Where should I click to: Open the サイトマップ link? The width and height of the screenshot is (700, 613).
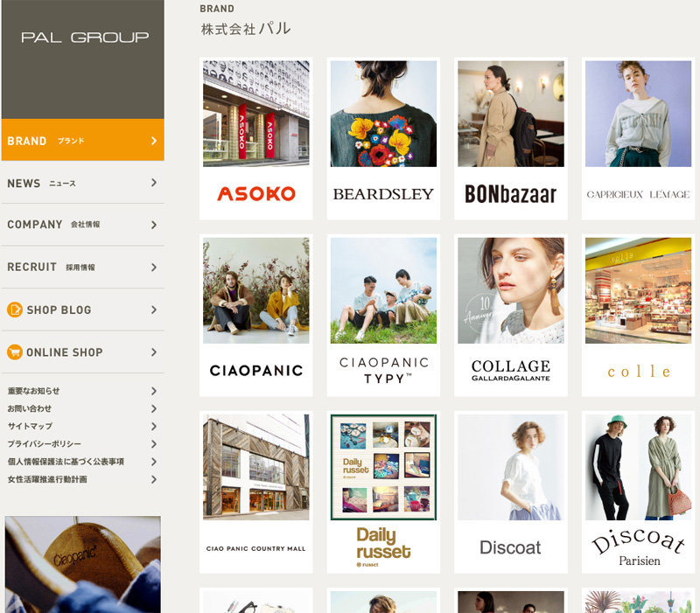(30, 426)
